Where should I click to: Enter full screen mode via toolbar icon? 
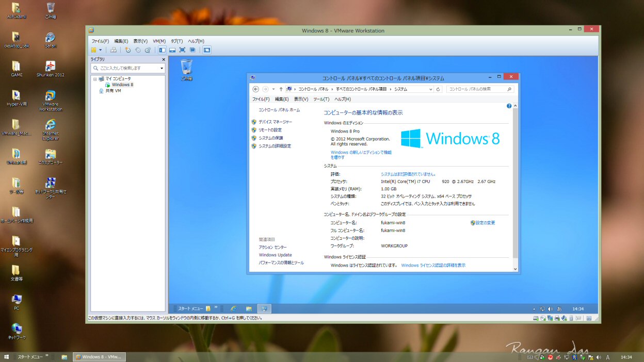click(182, 50)
